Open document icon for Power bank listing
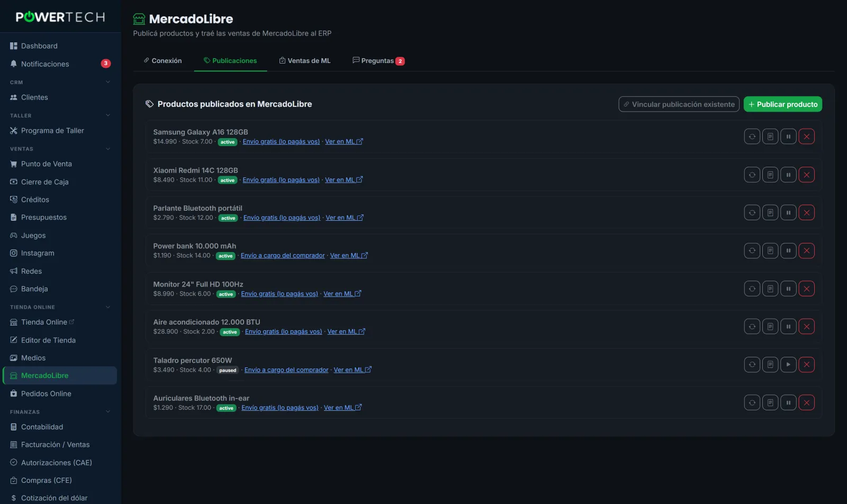 (x=770, y=251)
